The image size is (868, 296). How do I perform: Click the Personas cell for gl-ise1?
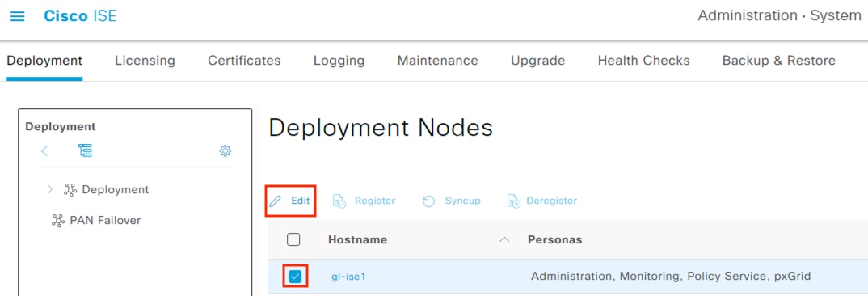[671, 276]
